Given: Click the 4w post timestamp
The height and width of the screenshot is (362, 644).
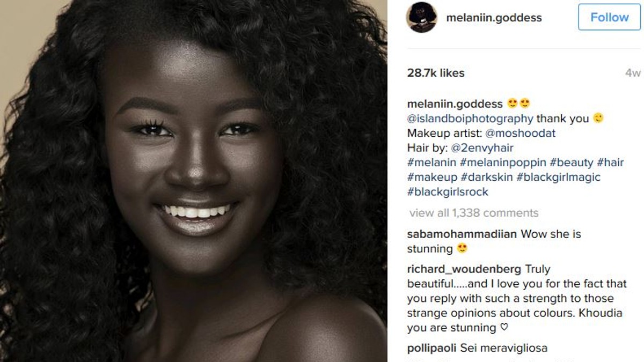Looking at the screenshot, I should [x=633, y=73].
